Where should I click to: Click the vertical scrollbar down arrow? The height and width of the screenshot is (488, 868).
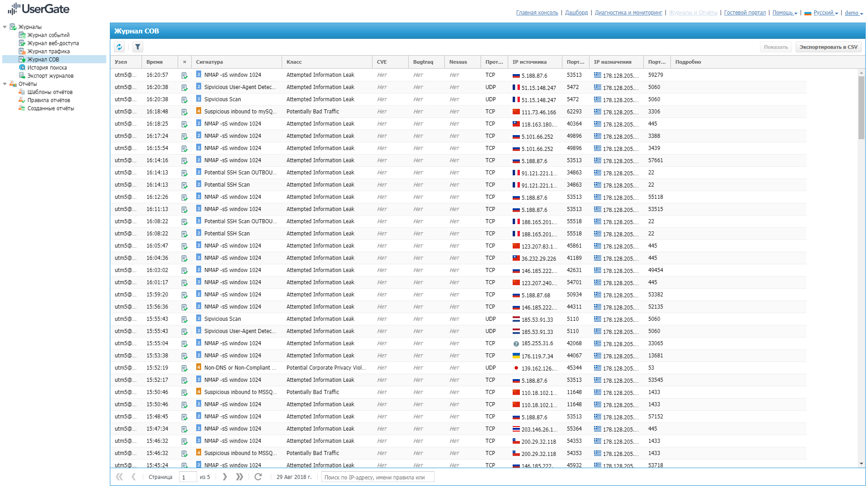click(x=861, y=464)
